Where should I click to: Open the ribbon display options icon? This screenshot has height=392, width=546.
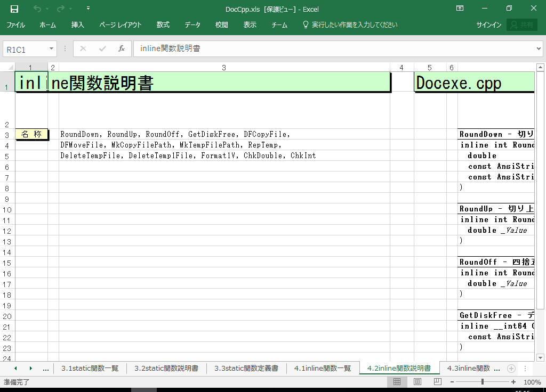pos(460,9)
